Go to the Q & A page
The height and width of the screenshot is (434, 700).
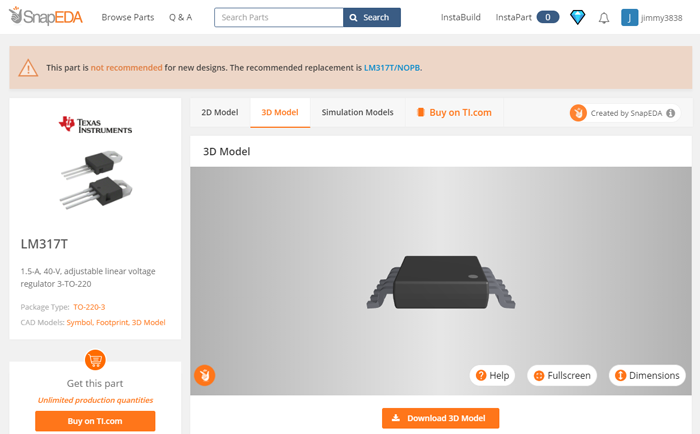pos(180,17)
